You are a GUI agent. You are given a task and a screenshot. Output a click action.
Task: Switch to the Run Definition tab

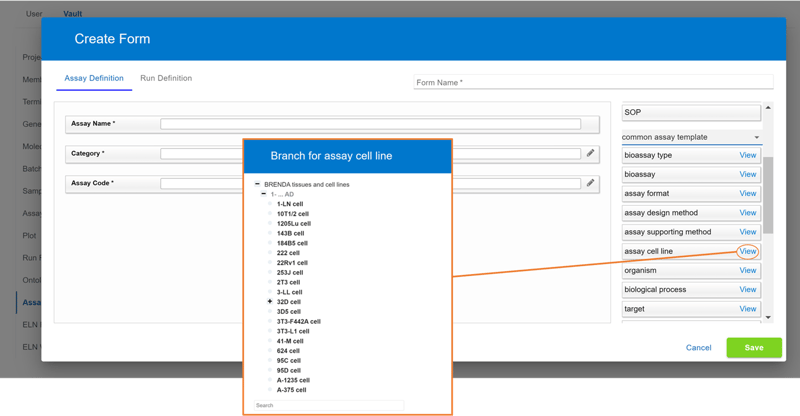166,78
